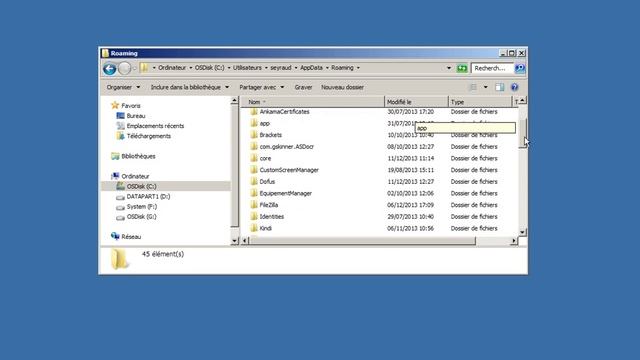Click the Dofus folder icon

(x=254, y=182)
